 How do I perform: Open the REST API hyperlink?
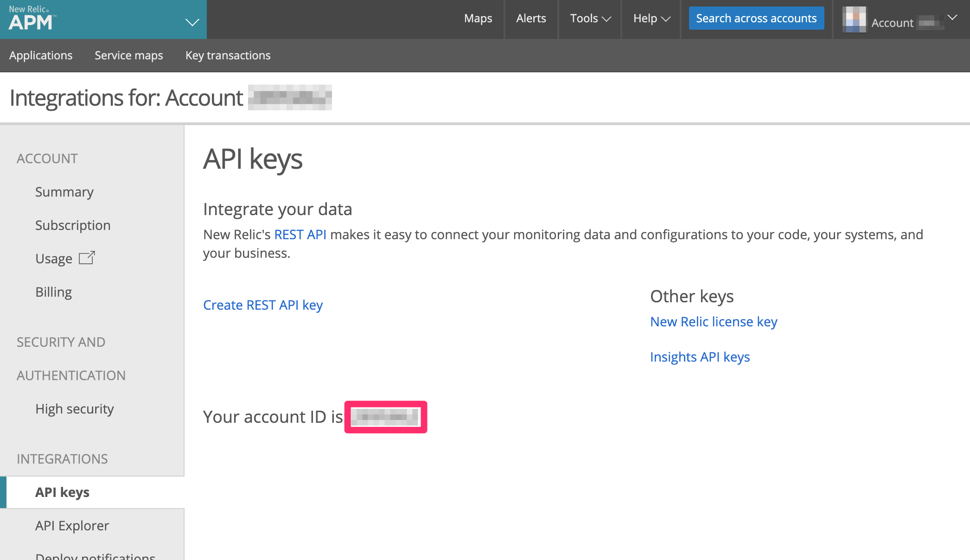(x=300, y=233)
